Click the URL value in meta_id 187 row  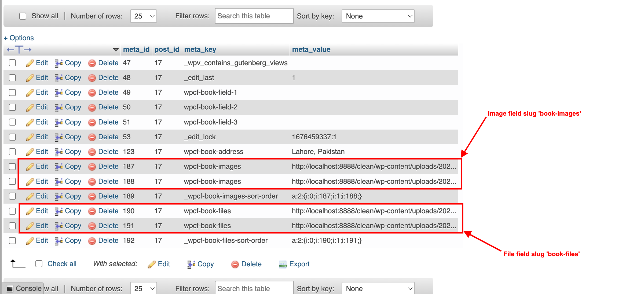374,167
